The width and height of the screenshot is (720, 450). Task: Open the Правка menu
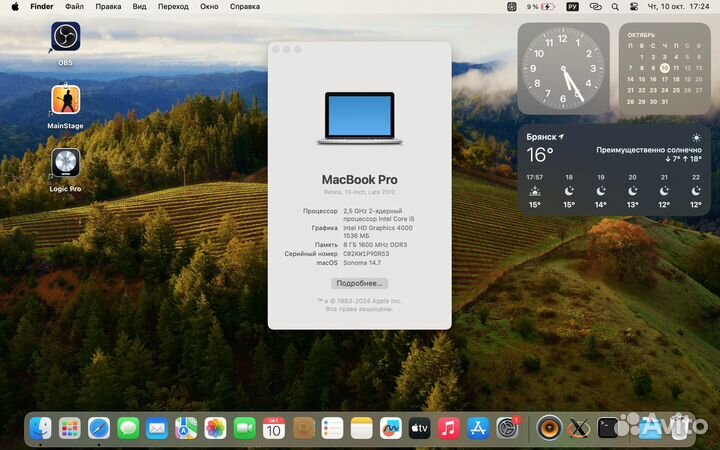click(108, 7)
